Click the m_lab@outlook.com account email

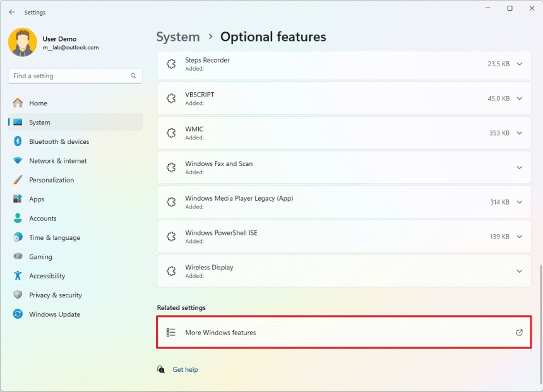71,47
